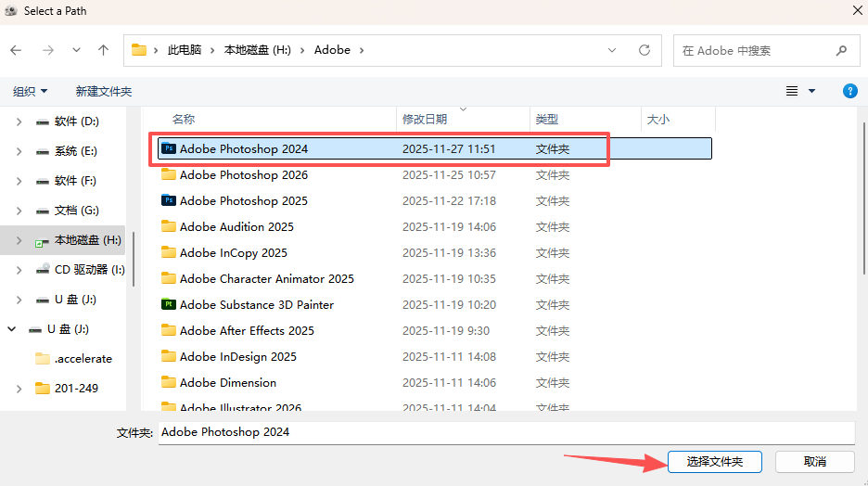Select Adobe Photoshop 2025 folder icon
This screenshot has width=868, height=486.
[168, 200]
